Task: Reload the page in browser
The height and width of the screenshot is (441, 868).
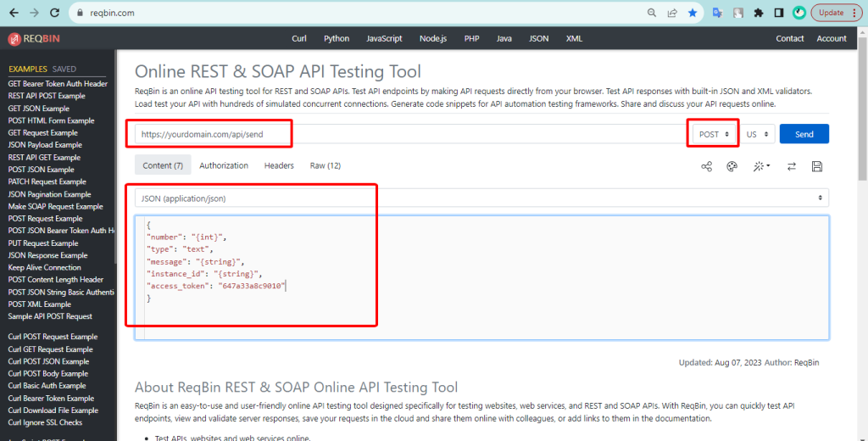Action: click(x=54, y=13)
